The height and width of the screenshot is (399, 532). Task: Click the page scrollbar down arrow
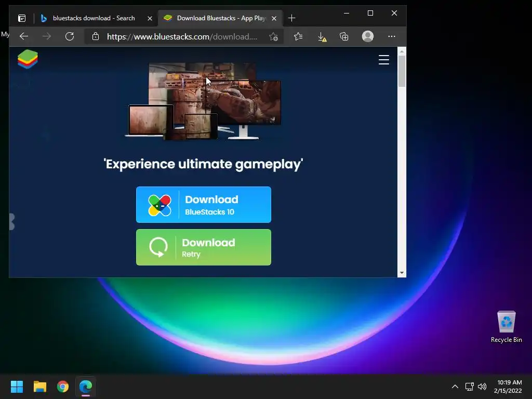point(402,273)
